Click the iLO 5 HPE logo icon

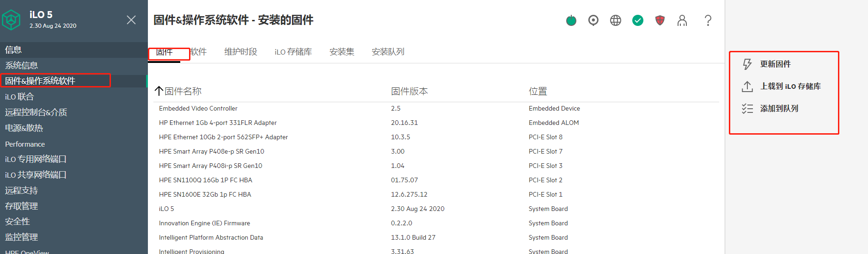point(11,20)
